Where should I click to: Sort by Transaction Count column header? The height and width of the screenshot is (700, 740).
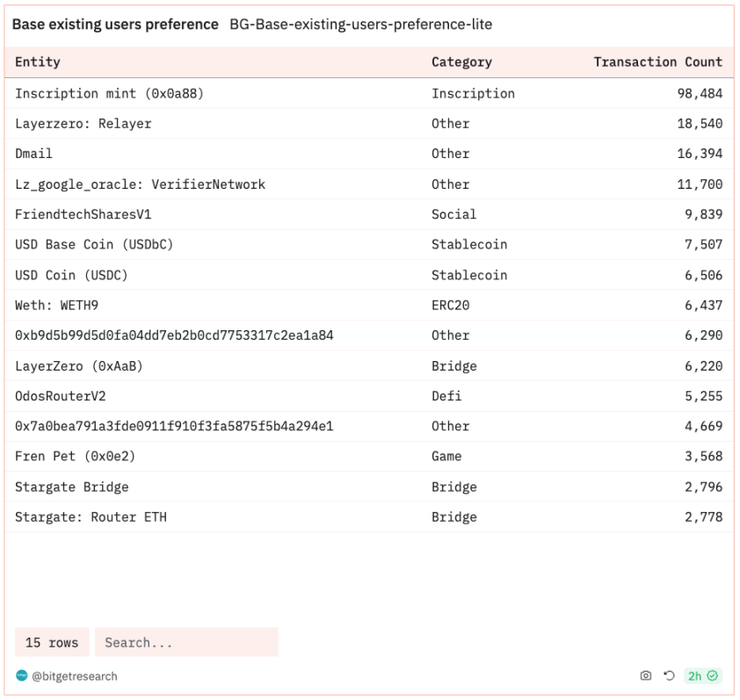(658, 61)
